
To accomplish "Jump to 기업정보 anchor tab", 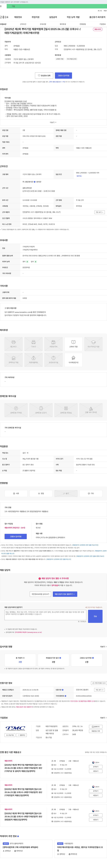I will 103,24.
